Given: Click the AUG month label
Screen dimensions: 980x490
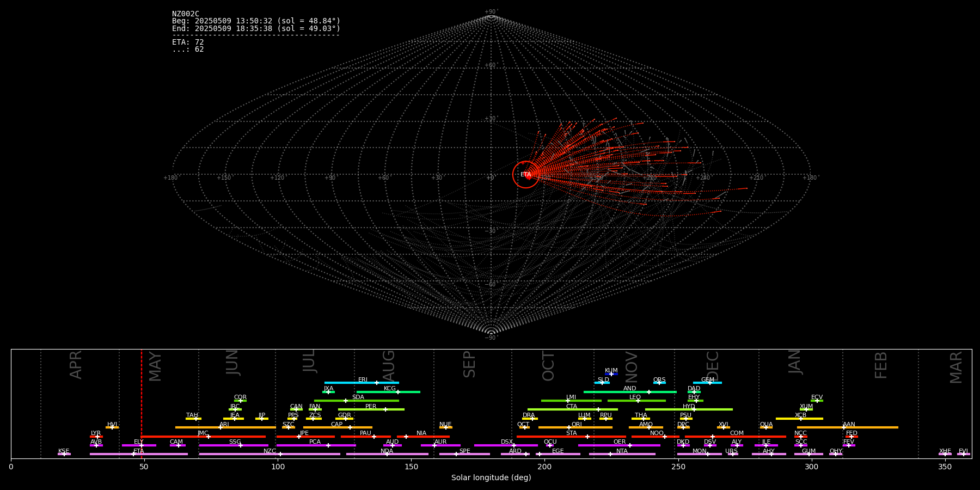Looking at the screenshot, I should (x=389, y=366).
